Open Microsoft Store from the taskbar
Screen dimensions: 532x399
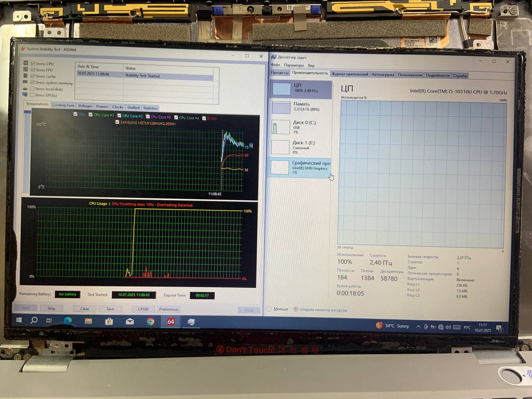109,321
